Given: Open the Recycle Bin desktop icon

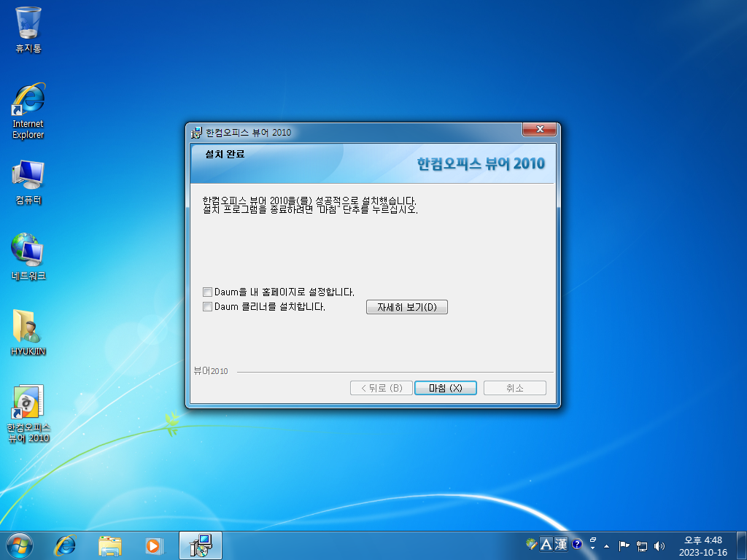Looking at the screenshot, I should click(28, 29).
